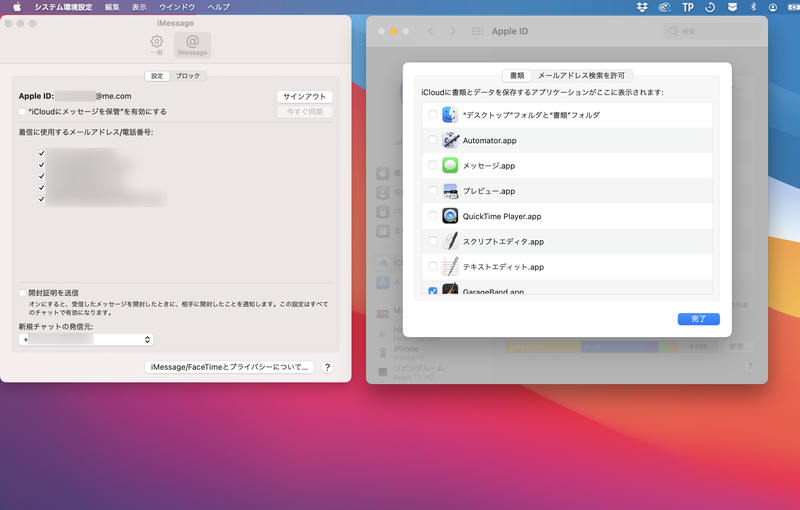Switch to the 設定 tab in iMessage
Screen dimensions: 800x510
(157, 76)
